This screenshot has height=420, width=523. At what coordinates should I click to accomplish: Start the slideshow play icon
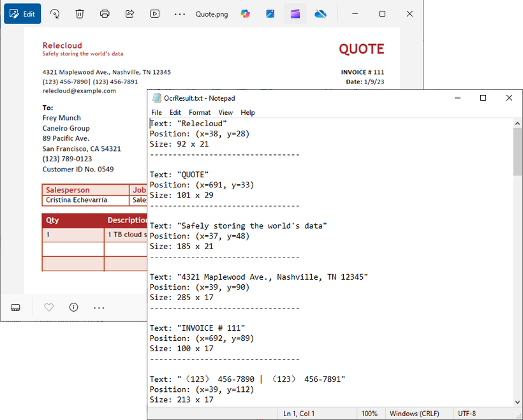(155, 13)
